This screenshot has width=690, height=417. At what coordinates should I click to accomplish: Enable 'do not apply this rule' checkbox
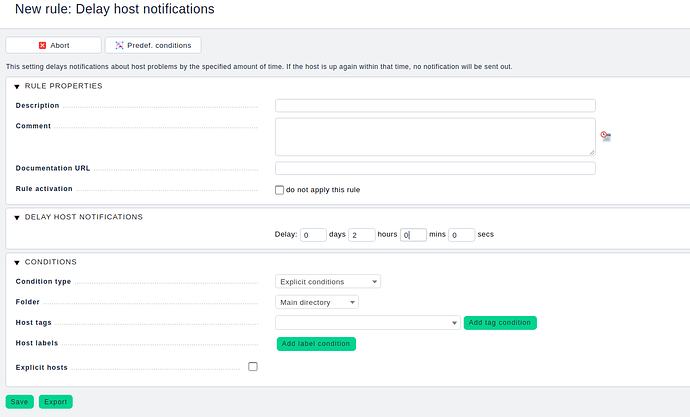(279, 190)
